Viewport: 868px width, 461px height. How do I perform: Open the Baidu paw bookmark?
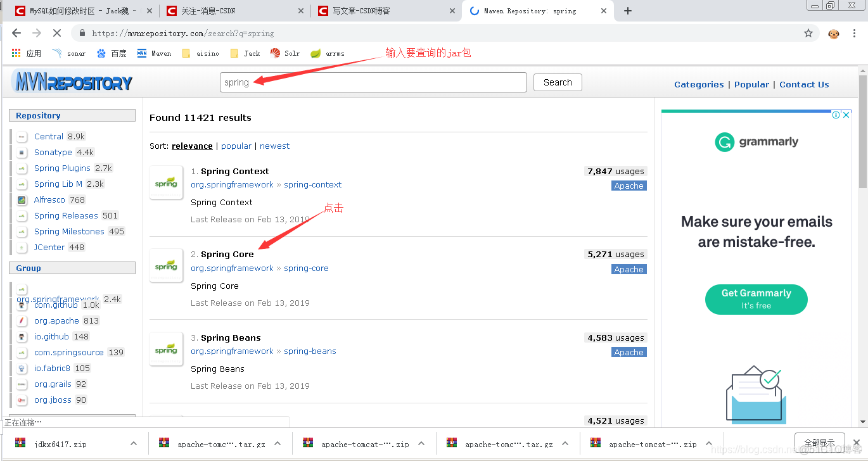point(112,53)
